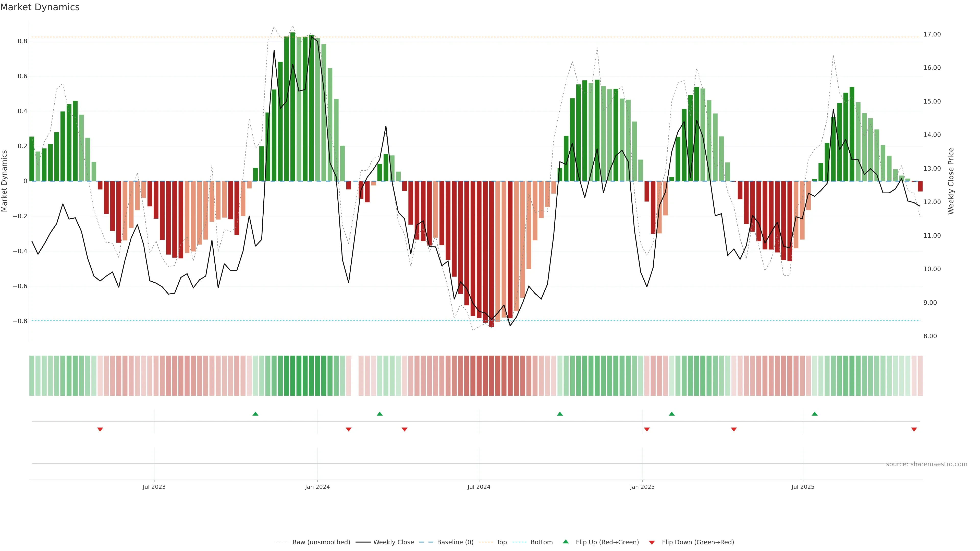The image size is (980, 551).
Task: Click the second green flip-up triangle from left
Action: click(380, 414)
